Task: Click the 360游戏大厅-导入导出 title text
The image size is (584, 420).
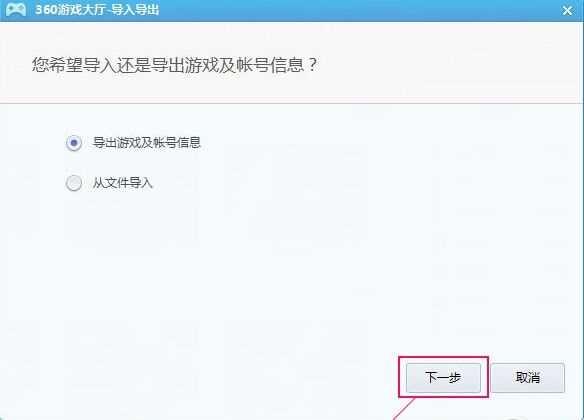Action: 97,9
